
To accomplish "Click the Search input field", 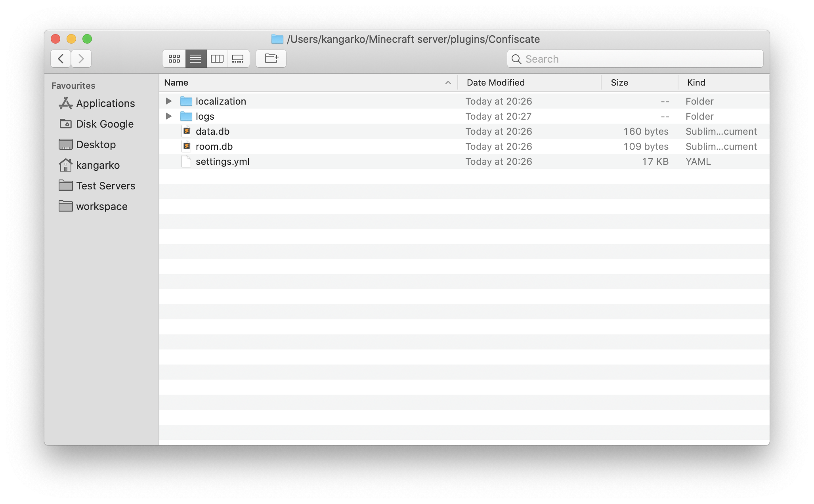I will tap(635, 58).
